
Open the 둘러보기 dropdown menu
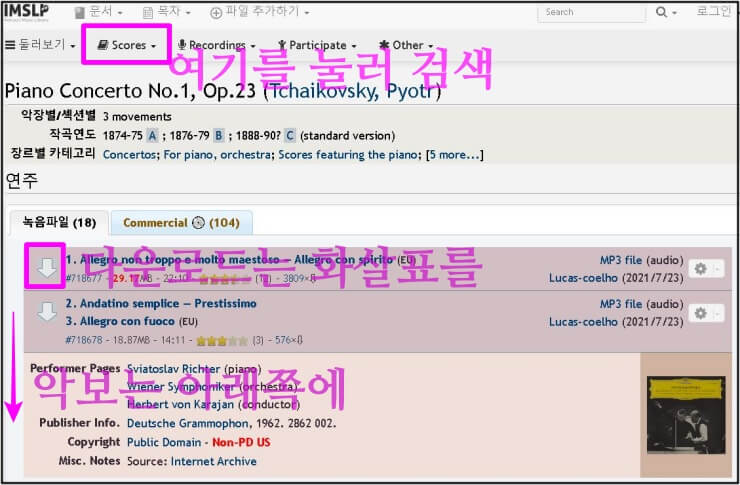pos(40,45)
